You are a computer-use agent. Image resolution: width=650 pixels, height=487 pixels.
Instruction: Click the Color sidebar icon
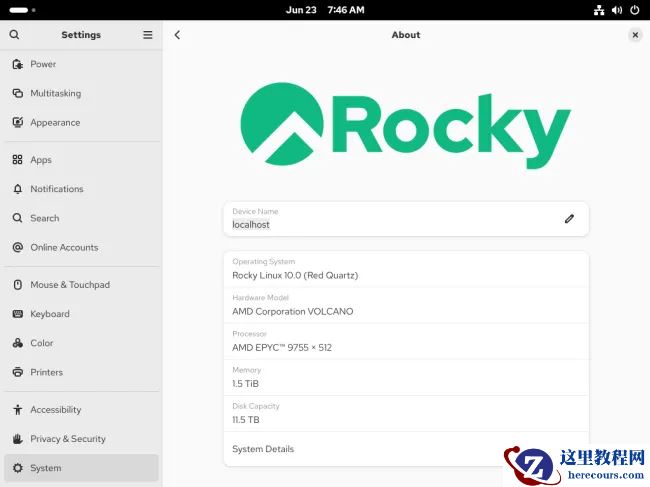pos(17,343)
